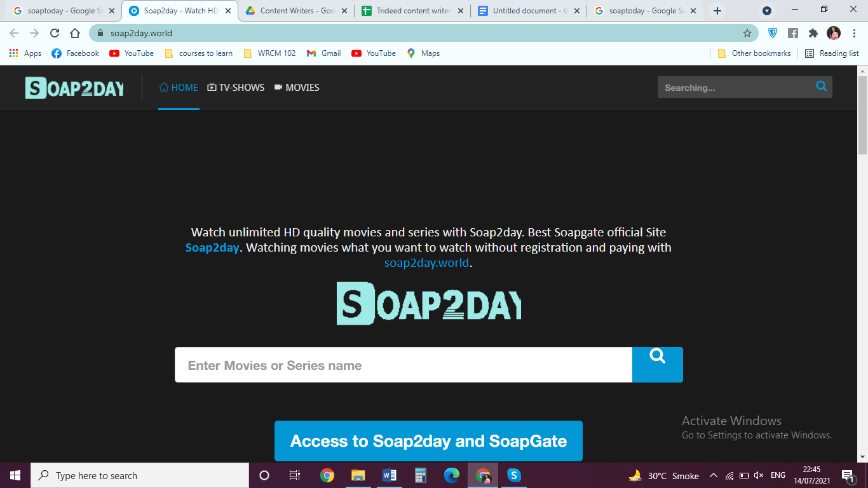The height and width of the screenshot is (488, 868).
Task: Expand the Other bookmarks folder
Action: pos(754,53)
